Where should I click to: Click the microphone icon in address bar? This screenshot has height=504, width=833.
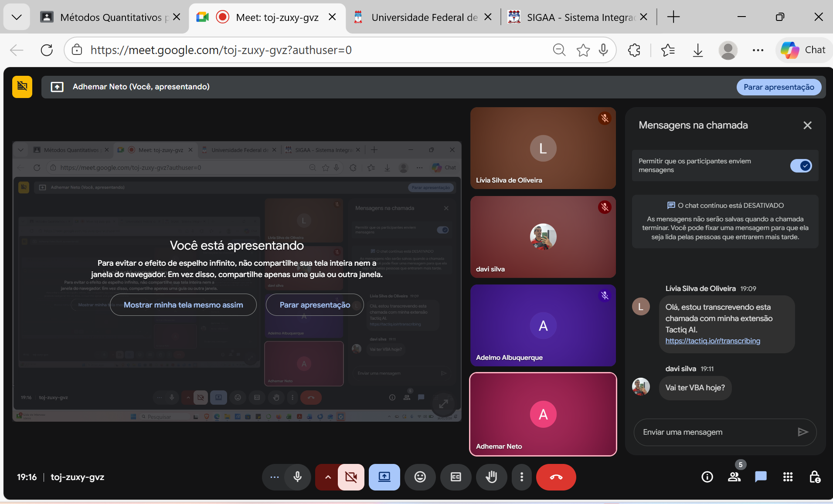[x=604, y=50]
